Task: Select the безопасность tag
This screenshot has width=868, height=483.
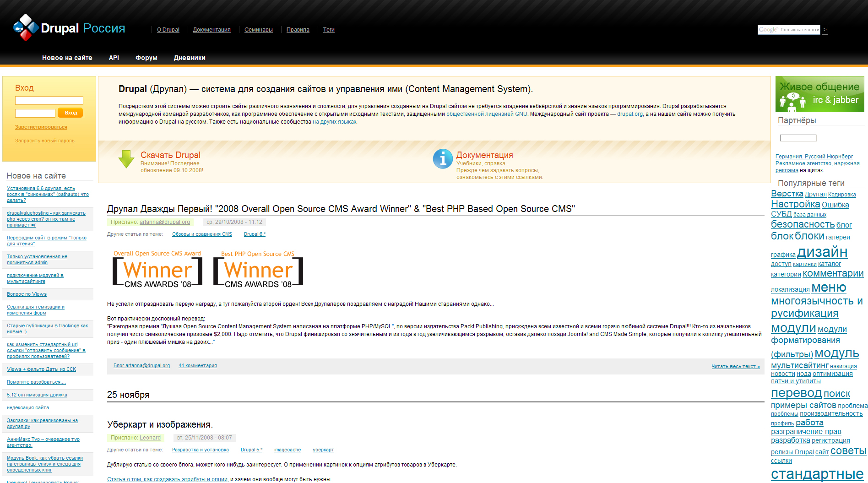Action: 803,224
